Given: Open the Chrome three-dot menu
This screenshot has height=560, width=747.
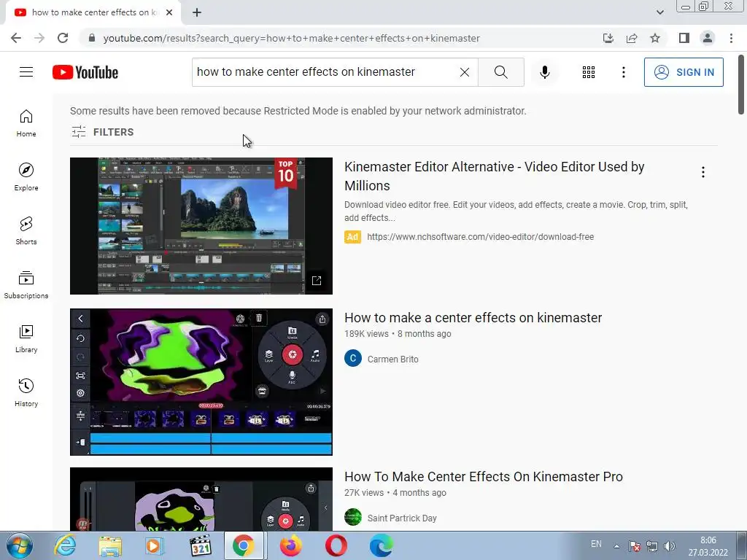Looking at the screenshot, I should [731, 38].
